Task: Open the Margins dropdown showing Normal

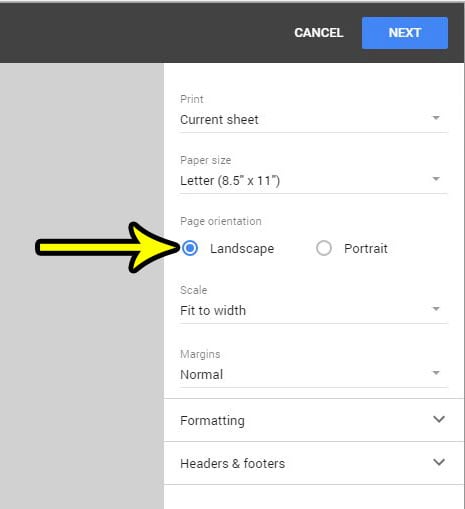Action: (313, 375)
